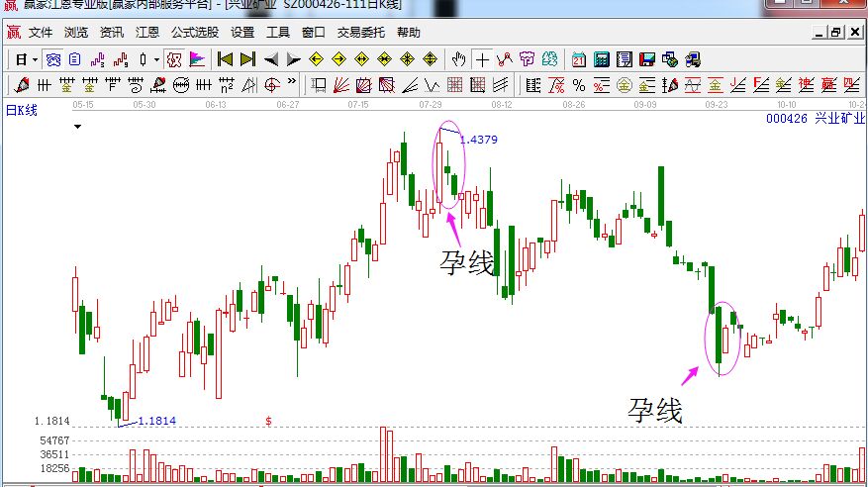Select the hand pan tool

click(x=459, y=59)
